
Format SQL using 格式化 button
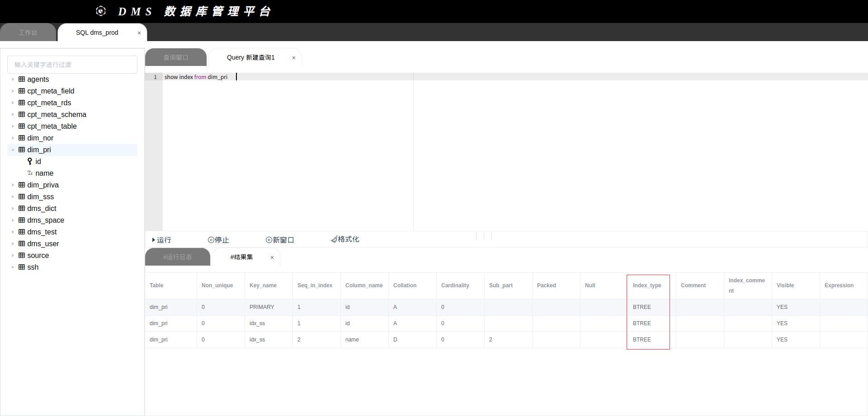coord(345,239)
